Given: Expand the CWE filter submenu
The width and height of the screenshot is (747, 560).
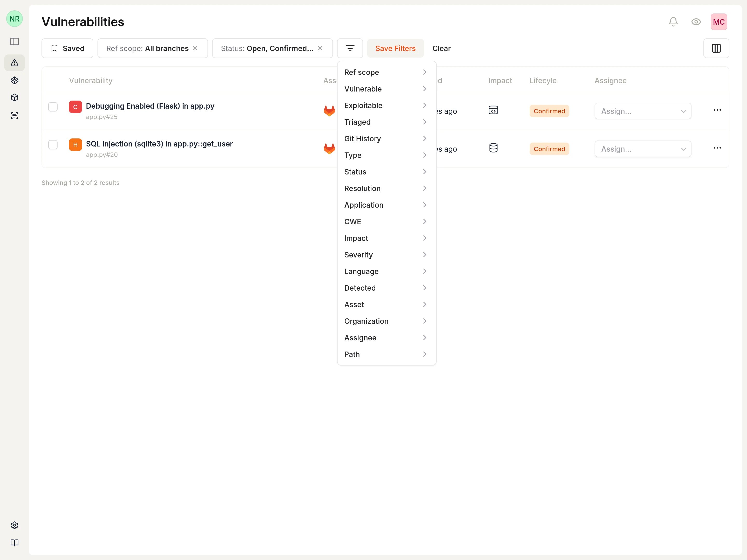Looking at the screenshot, I should coord(387,221).
